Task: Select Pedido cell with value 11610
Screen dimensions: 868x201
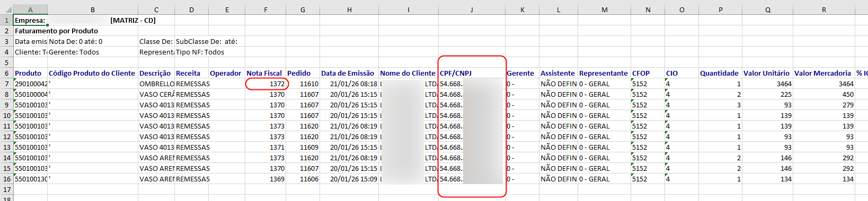Action: tap(303, 84)
